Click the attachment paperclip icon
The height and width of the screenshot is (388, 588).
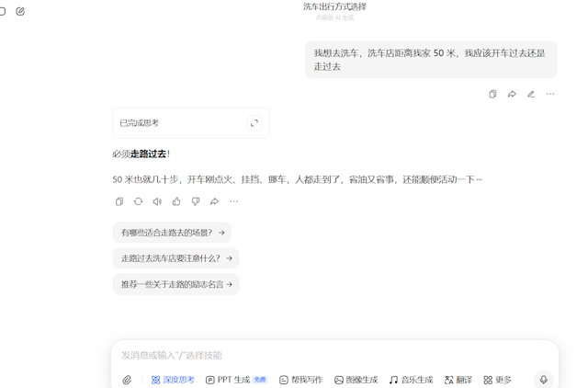[x=127, y=380]
